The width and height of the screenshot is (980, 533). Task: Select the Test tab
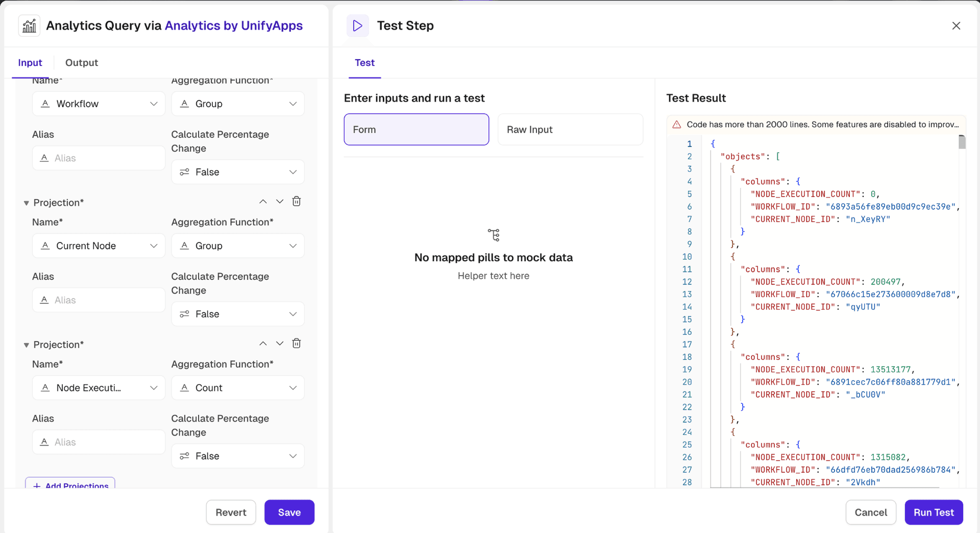point(364,63)
